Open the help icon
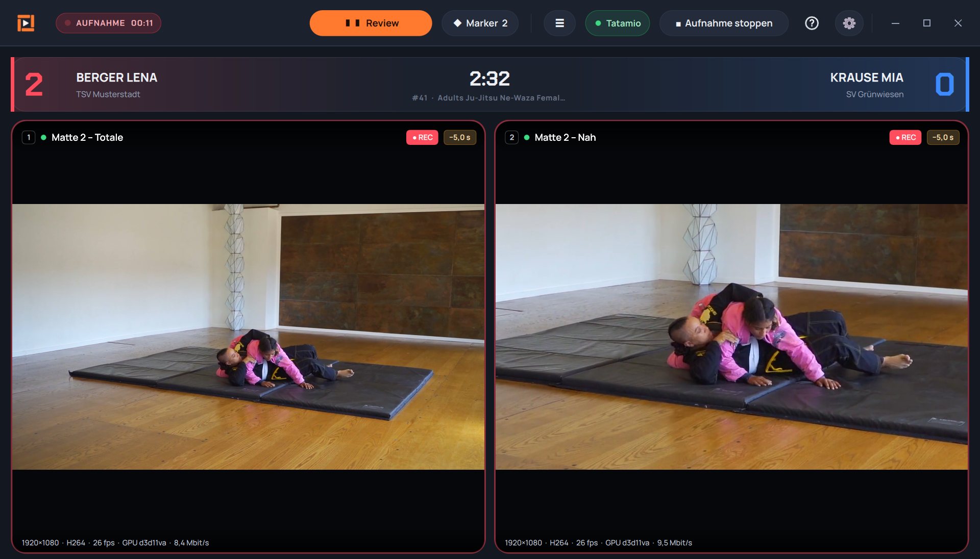The width and height of the screenshot is (980, 559). pos(812,23)
